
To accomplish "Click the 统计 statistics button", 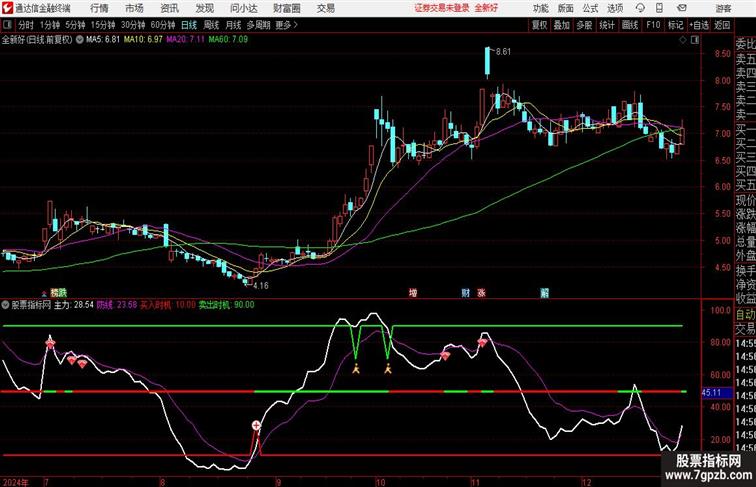I will click(x=607, y=25).
